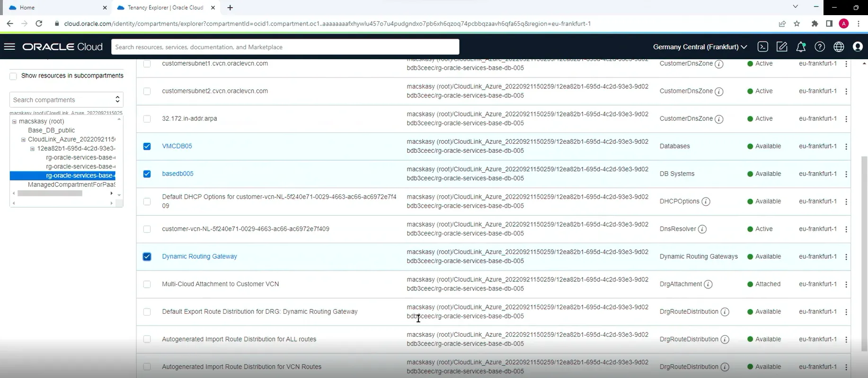Show info for DrgAttachment resource type

pos(708,284)
